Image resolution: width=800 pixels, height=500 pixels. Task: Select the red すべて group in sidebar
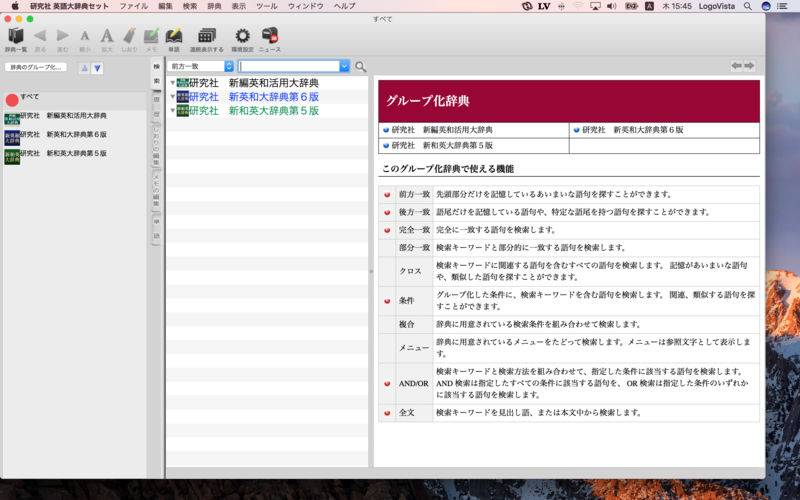[73, 100]
